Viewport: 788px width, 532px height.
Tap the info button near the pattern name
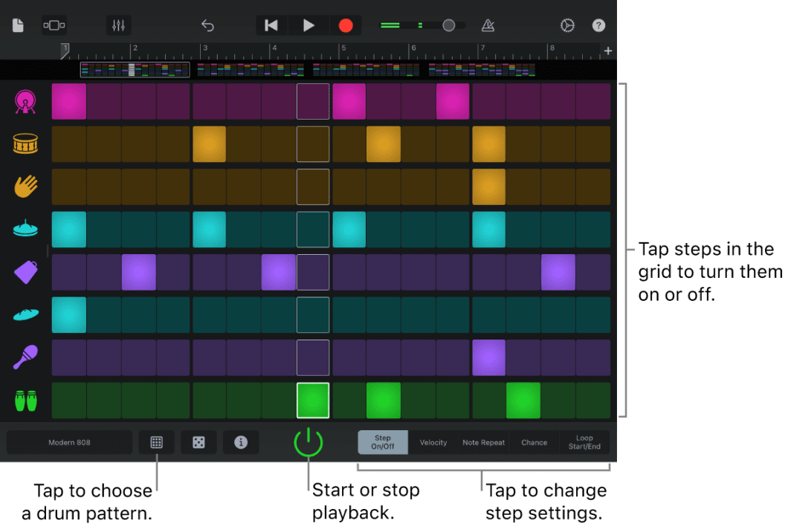click(241, 442)
